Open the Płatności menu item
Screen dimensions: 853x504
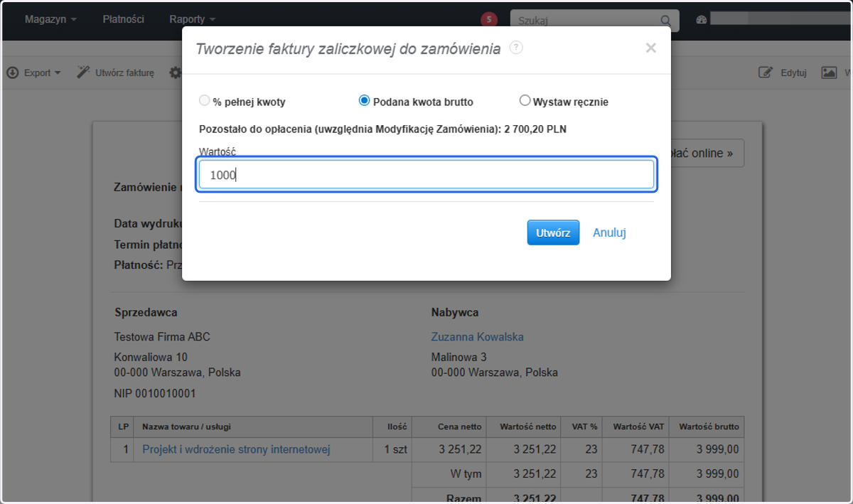tap(123, 19)
